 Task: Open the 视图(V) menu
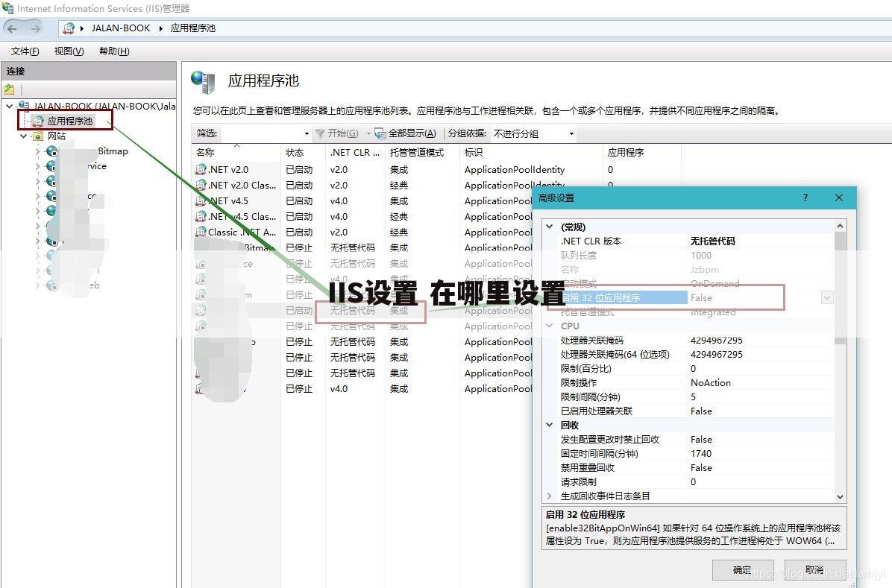pyautogui.click(x=68, y=51)
